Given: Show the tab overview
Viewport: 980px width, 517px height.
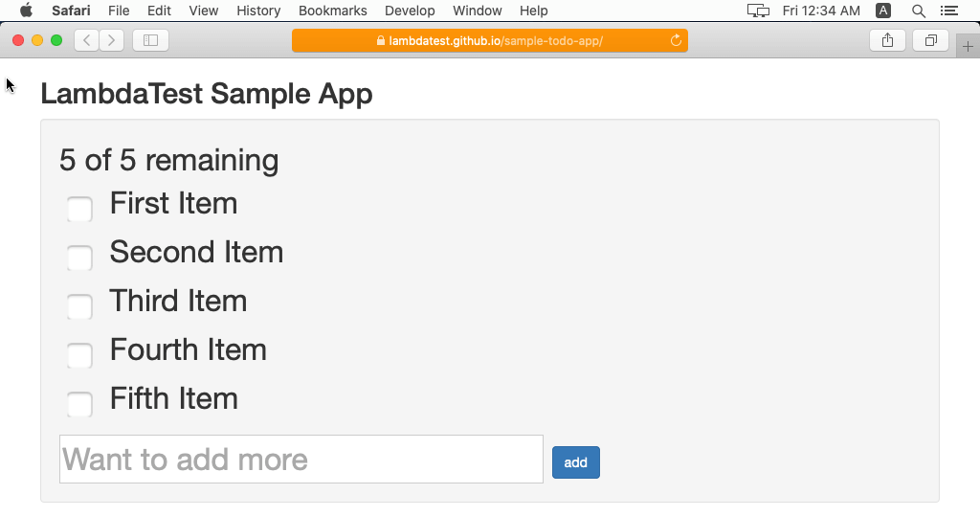Looking at the screenshot, I should [x=930, y=40].
